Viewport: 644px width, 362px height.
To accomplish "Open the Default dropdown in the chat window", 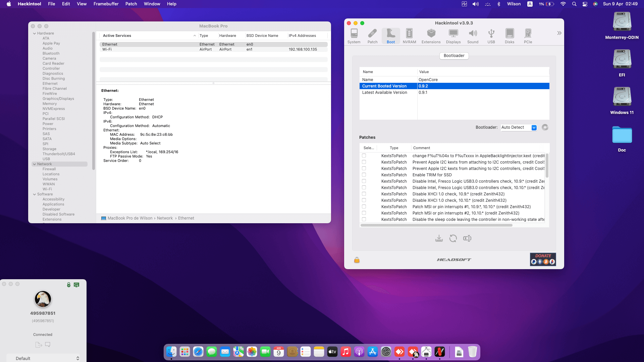I will 44,358.
